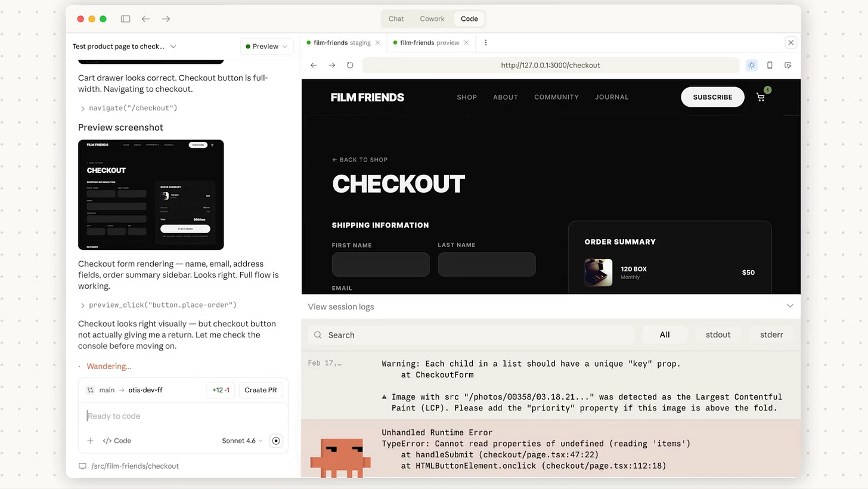
Task: Toggle the sidebar panel icon
Action: pyautogui.click(x=125, y=19)
